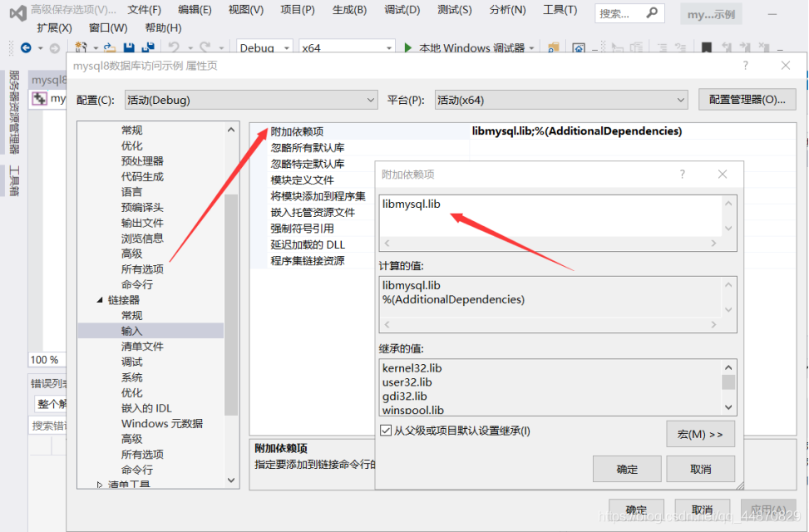Click the inherited values list scrollbar thumb
The image size is (809, 532).
click(x=728, y=382)
